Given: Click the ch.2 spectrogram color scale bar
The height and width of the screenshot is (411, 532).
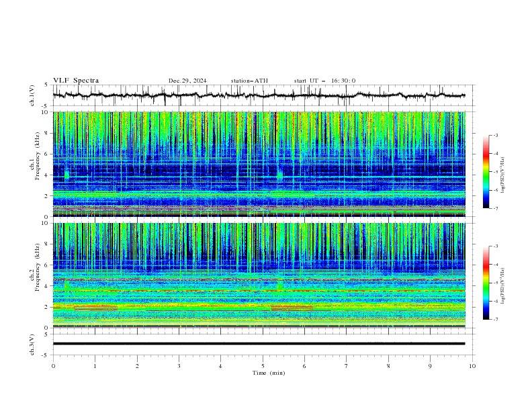Looking at the screenshot, I should pyautogui.click(x=486, y=283).
